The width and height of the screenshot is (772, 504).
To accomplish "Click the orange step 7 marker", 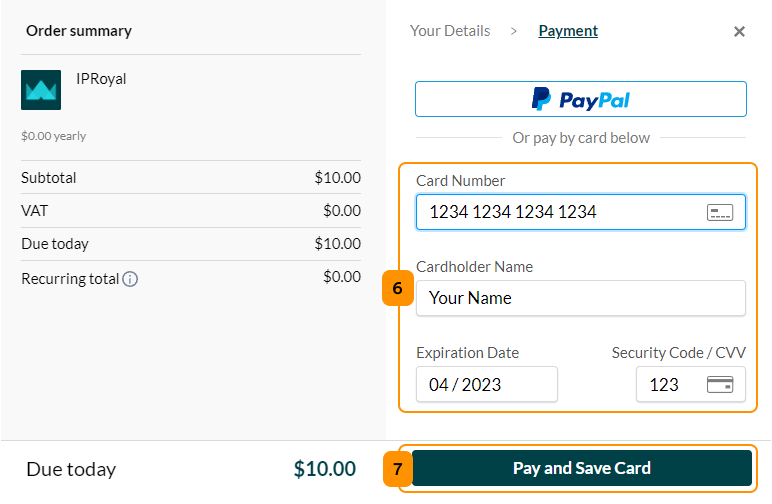I will pos(398,469).
